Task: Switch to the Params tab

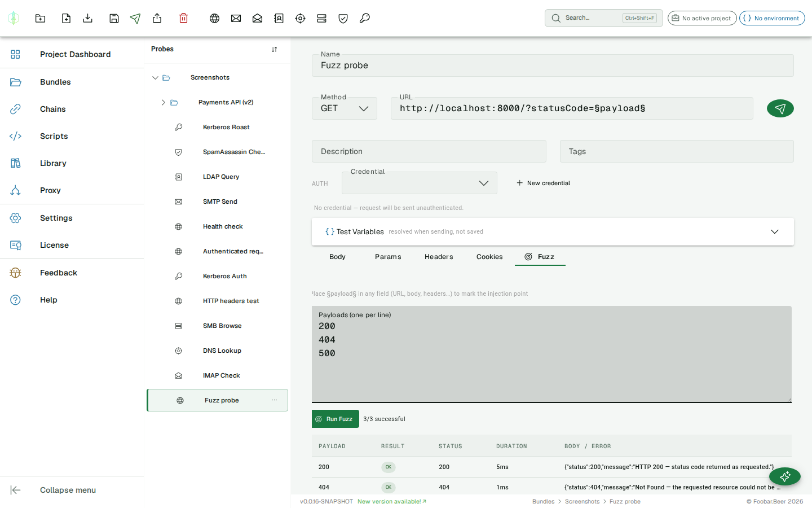Action: coord(388,257)
